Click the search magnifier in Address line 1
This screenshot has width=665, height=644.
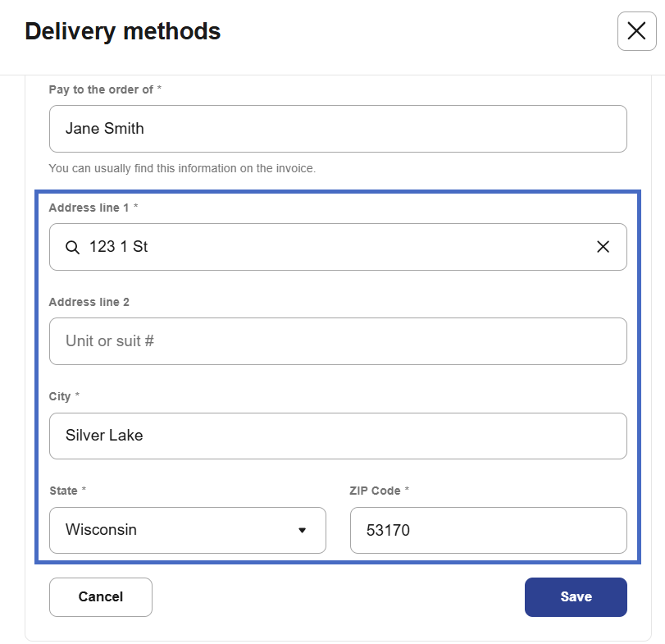point(72,247)
